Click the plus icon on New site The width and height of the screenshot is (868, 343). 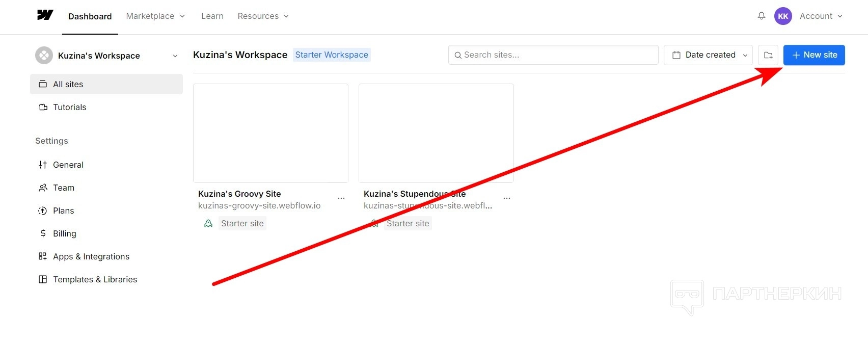796,55
